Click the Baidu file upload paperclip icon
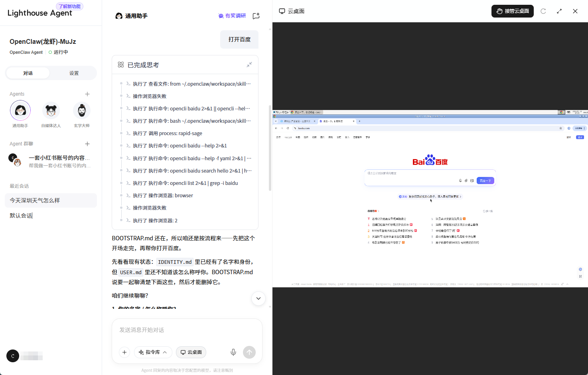The height and width of the screenshot is (375, 588). tap(466, 181)
